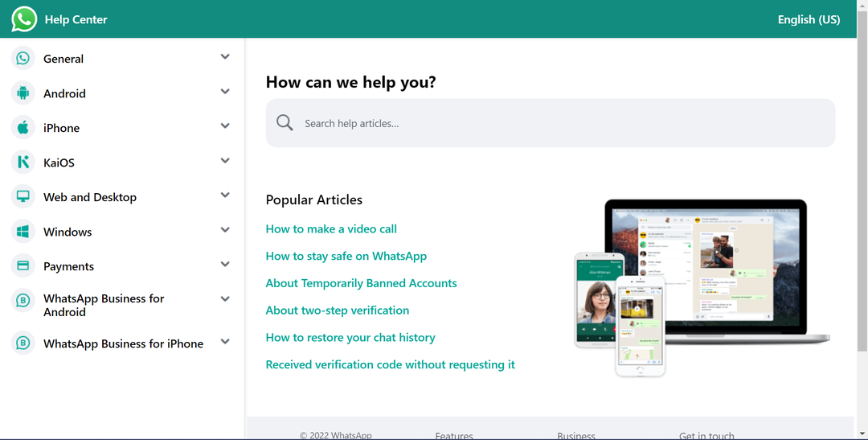Screen dimensions: 868x440
Task: Click the WhatsApp Business for Android icon
Action: [x=23, y=301]
